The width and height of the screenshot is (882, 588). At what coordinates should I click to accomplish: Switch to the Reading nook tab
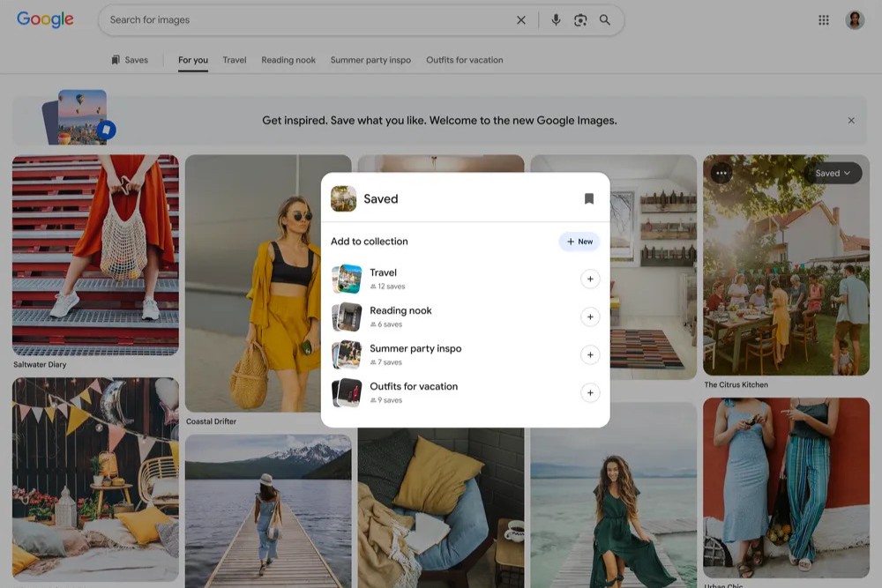click(x=288, y=60)
